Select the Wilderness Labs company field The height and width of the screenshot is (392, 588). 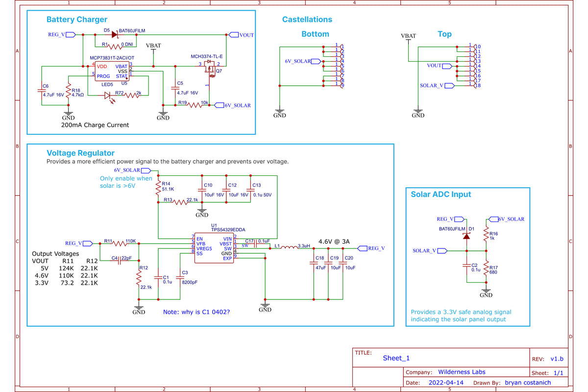[x=461, y=372]
